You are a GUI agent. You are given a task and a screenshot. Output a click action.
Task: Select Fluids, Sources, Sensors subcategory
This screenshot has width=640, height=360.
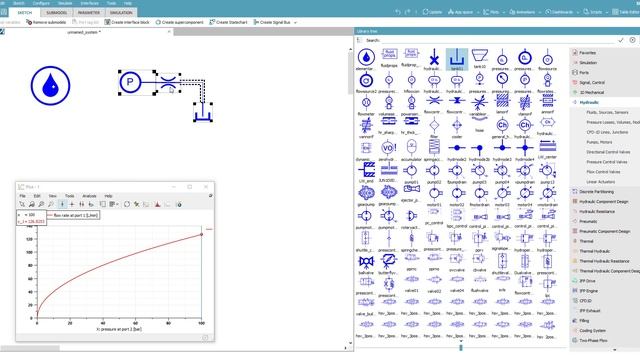pyautogui.click(x=607, y=112)
